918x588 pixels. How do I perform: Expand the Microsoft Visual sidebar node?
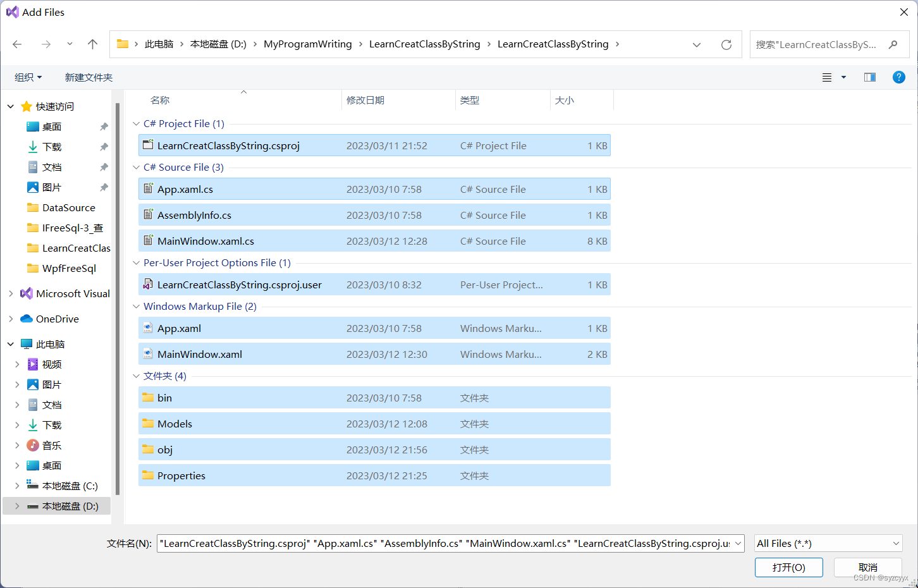point(10,293)
